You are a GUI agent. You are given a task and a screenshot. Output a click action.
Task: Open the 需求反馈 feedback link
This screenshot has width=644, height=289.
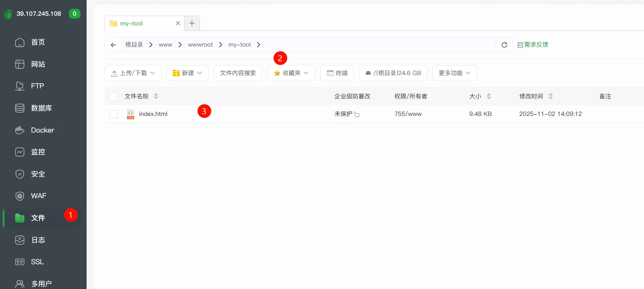coord(536,44)
